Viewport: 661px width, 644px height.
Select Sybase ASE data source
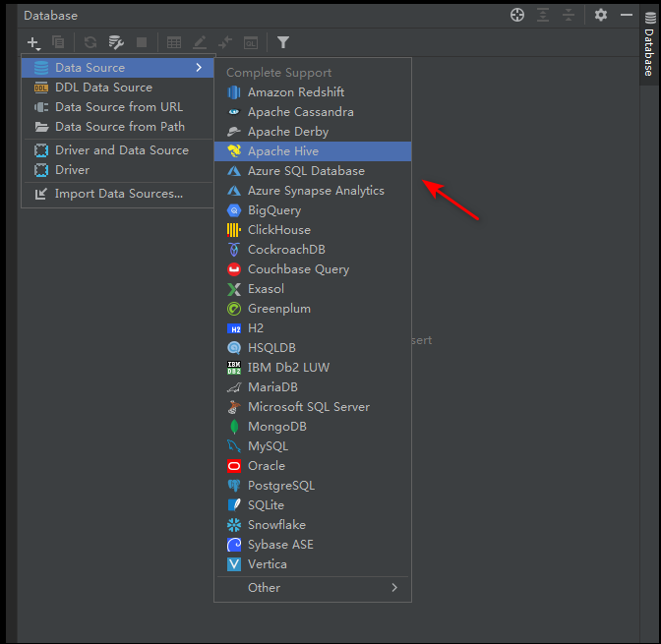(x=313, y=545)
